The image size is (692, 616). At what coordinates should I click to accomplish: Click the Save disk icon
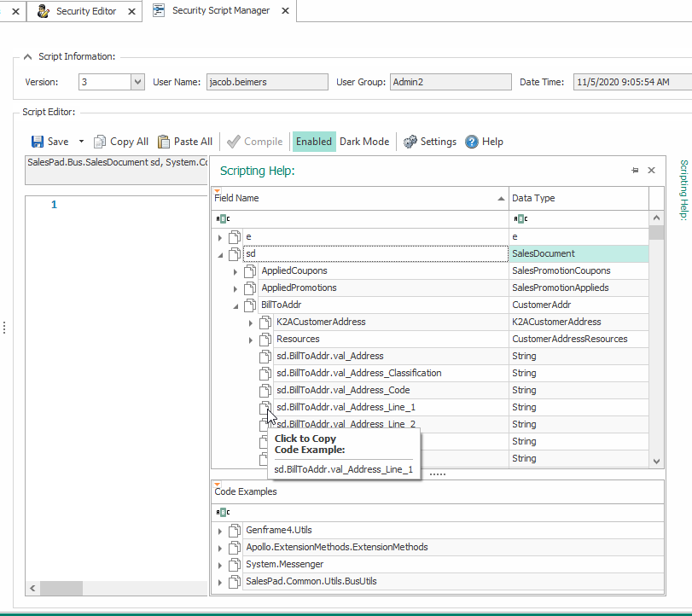pyautogui.click(x=38, y=142)
